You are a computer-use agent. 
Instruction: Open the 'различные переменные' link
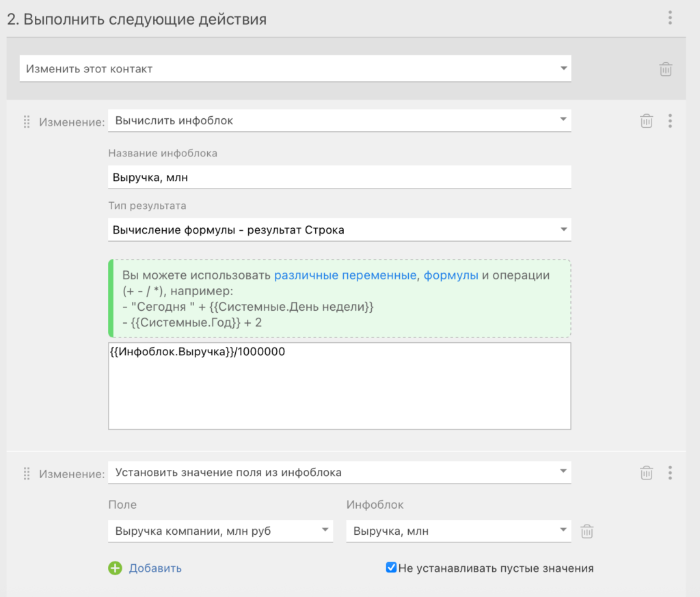click(x=345, y=275)
